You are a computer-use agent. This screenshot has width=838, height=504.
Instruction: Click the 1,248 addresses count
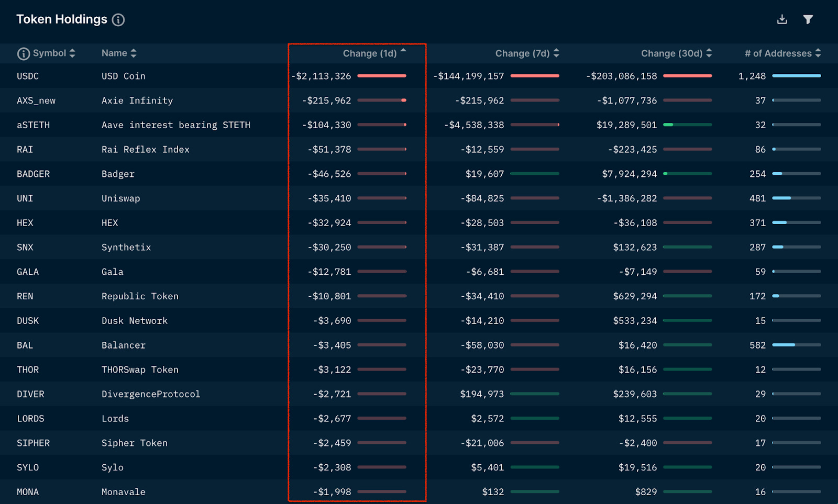(x=752, y=76)
